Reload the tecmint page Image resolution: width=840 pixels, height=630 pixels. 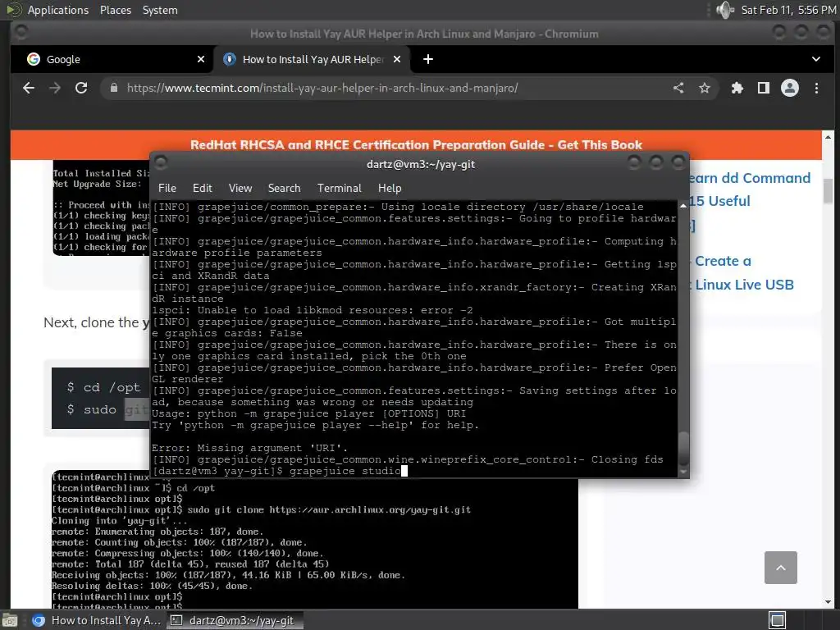[x=81, y=88]
